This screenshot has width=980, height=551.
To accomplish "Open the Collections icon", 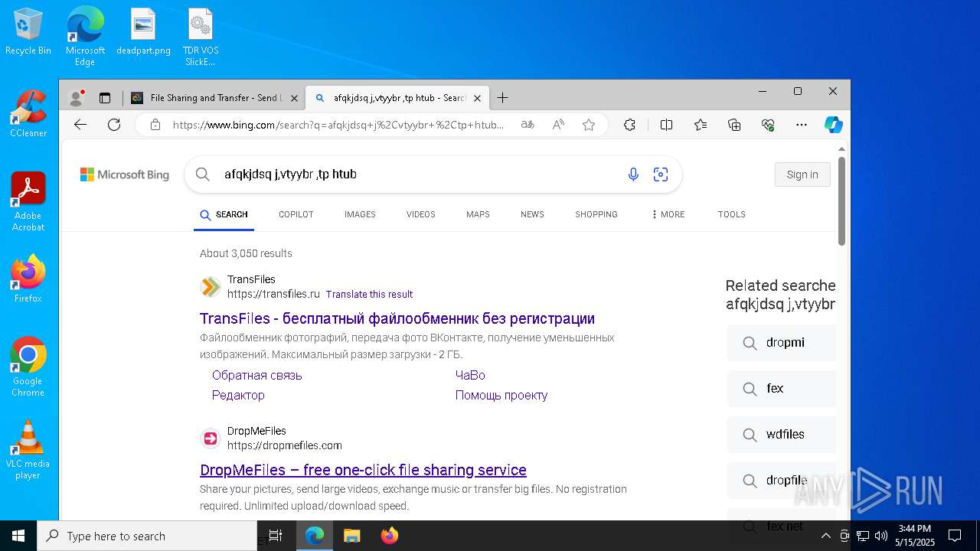I will (x=734, y=125).
